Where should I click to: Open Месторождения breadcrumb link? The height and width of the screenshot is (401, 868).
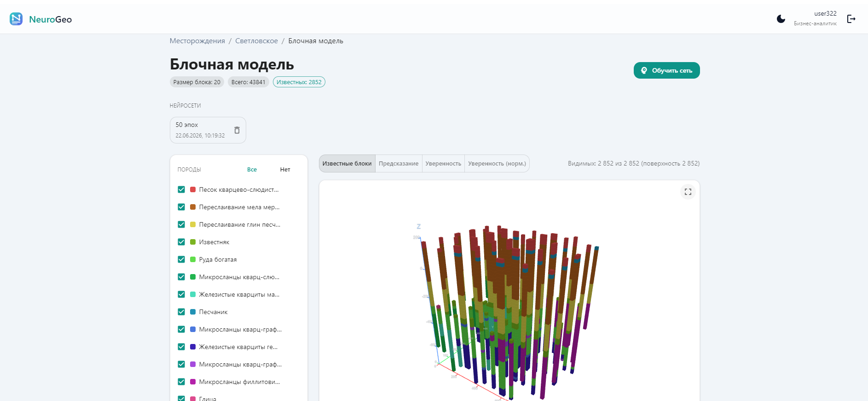[x=197, y=41]
